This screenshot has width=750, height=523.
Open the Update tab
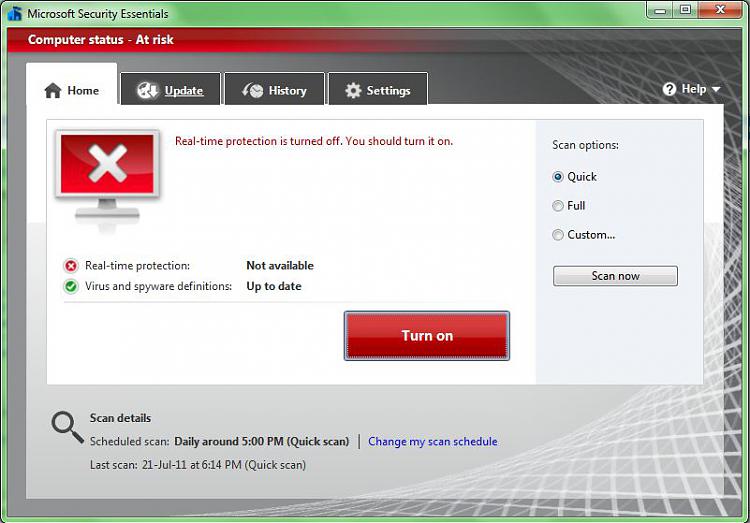(x=171, y=89)
